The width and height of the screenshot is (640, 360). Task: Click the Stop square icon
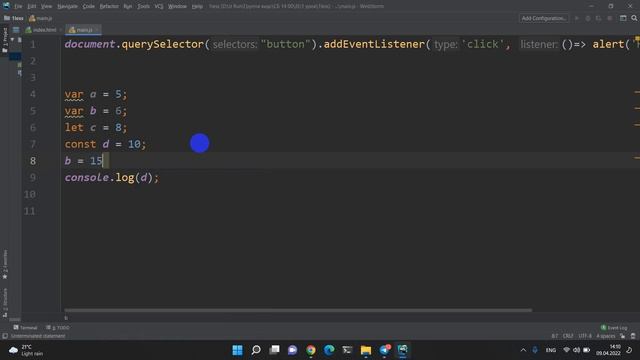609,18
